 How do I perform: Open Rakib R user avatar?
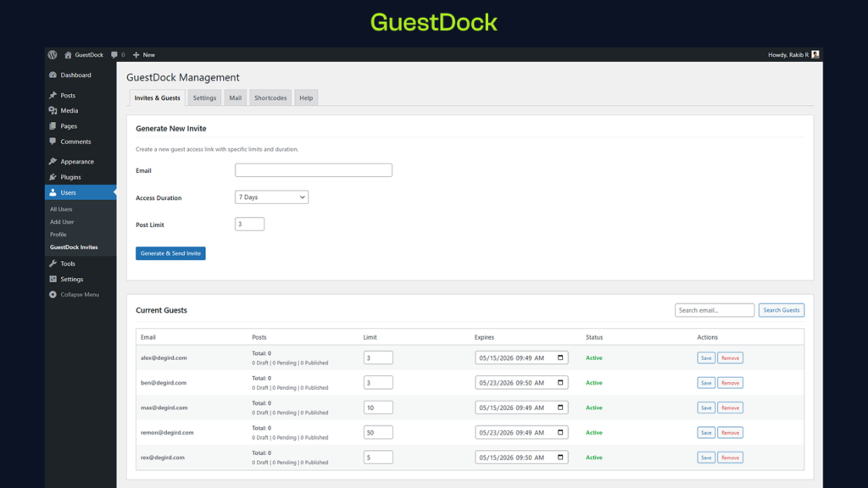tap(815, 54)
